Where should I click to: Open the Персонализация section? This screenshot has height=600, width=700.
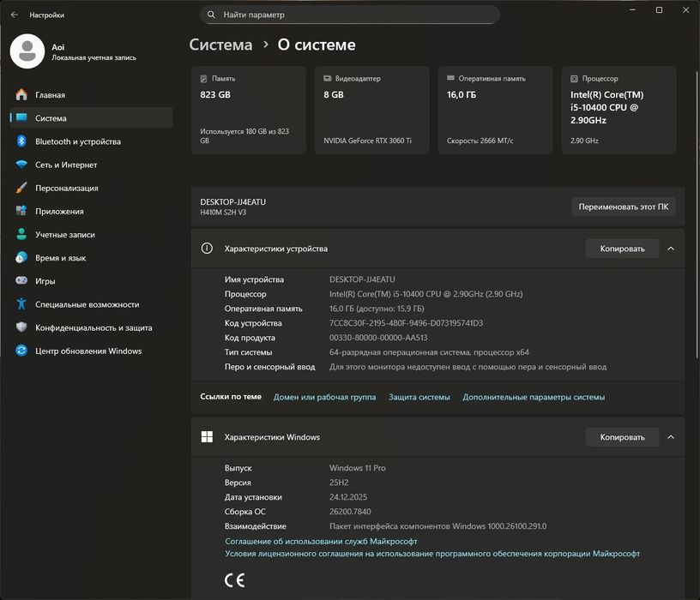pos(66,188)
